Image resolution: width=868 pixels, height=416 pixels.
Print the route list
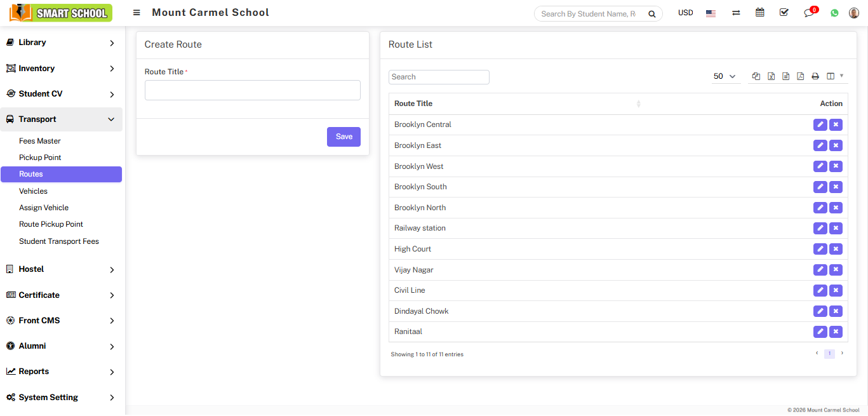click(x=815, y=76)
